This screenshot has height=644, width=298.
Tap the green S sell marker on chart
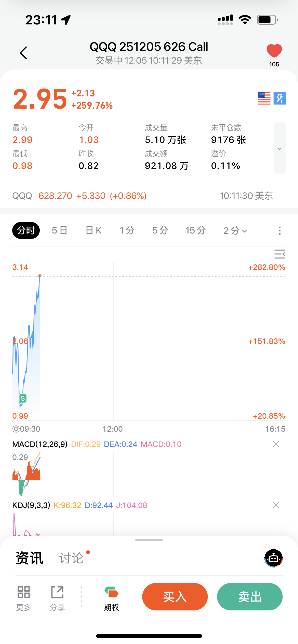pyautogui.click(x=23, y=398)
